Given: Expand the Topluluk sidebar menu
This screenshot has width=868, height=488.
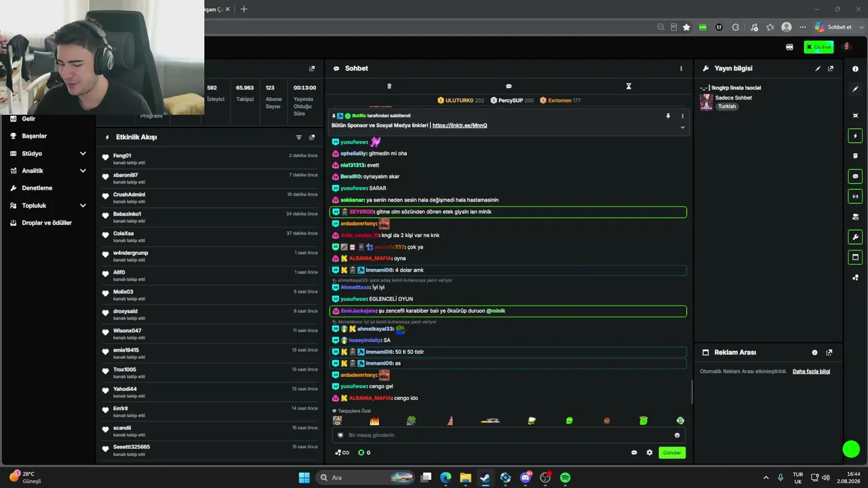Looking at the screenshot, I should (x=49, y=205).
